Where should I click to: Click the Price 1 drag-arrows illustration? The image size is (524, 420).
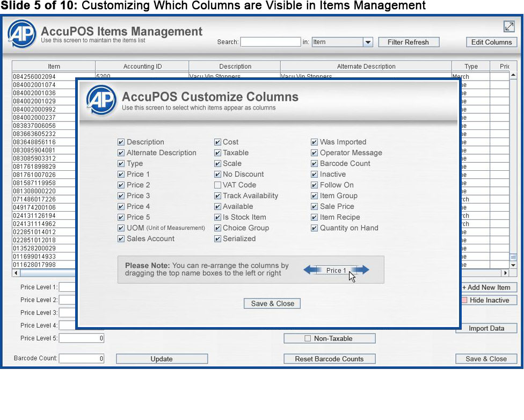pyautogui.click(x=336, y=270)
